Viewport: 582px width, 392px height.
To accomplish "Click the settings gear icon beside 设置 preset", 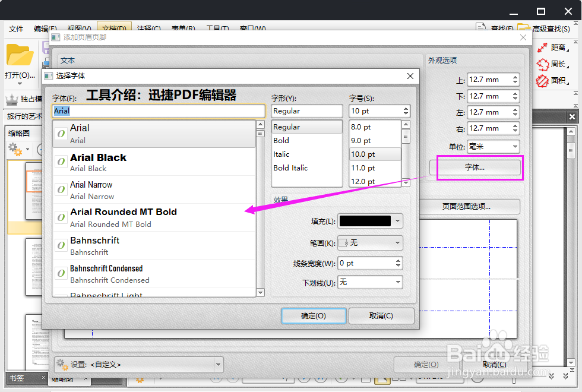I will (x=62, y=365).
